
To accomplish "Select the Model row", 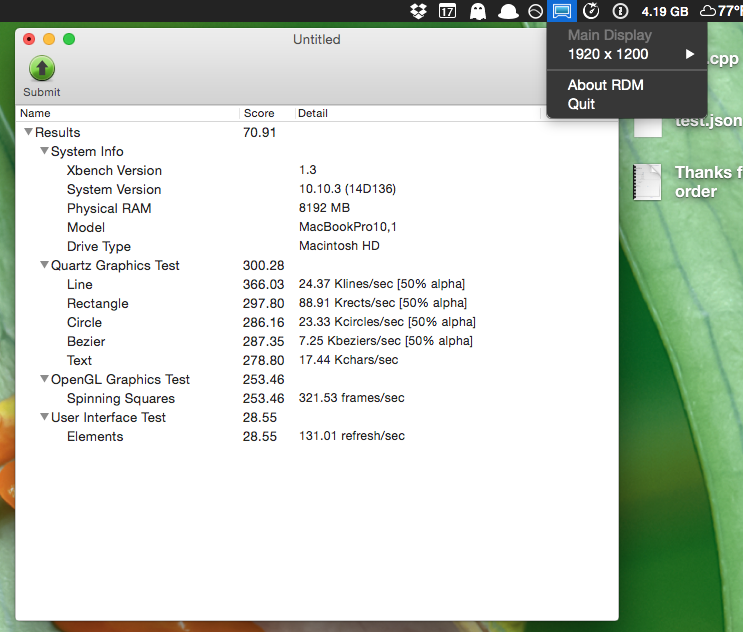I will click(317, 227).
